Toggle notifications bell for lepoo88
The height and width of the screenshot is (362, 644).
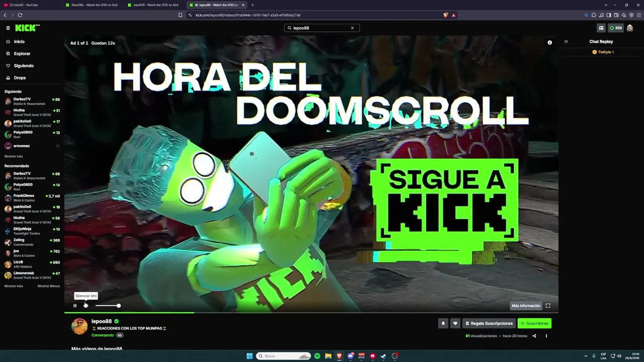(x=443, y=323)
